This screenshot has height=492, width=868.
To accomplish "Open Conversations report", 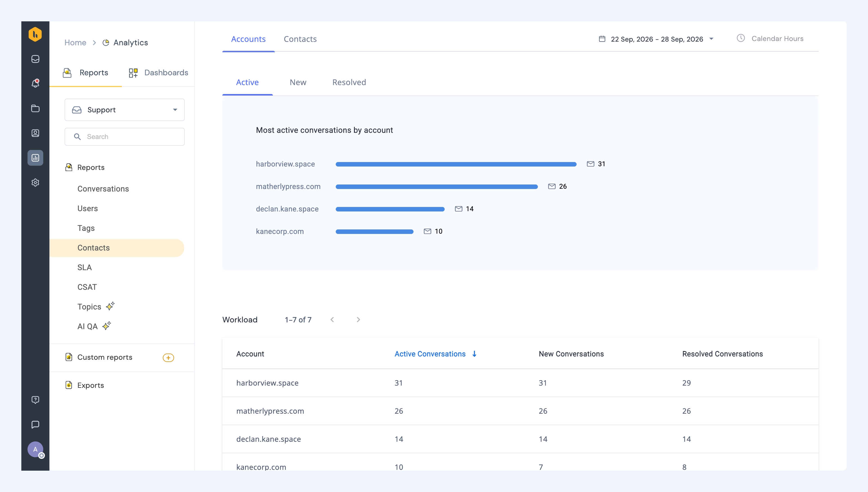I will (103, 189).
